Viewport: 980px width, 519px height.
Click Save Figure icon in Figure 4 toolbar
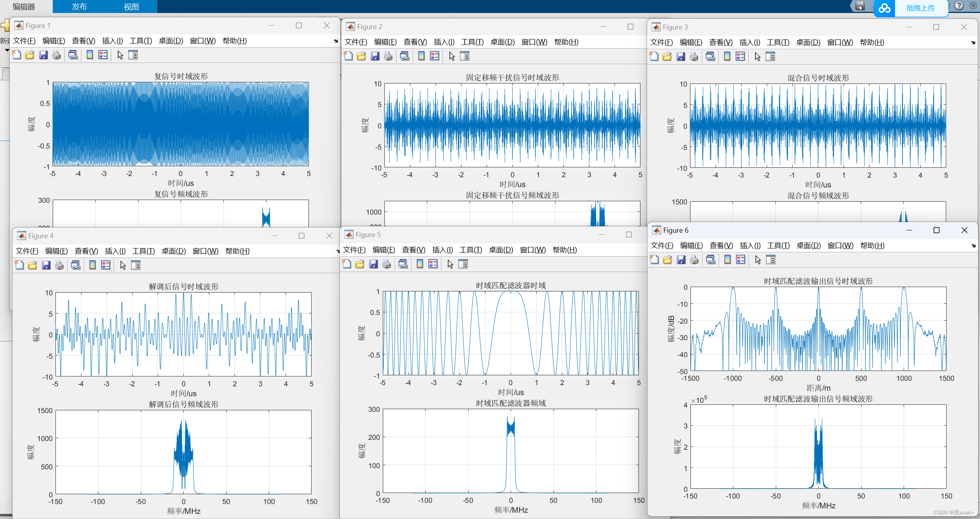[46, 265]
